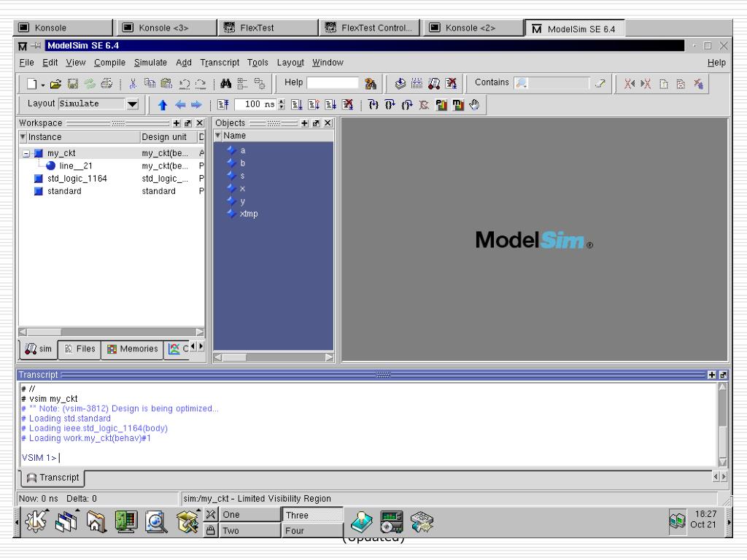The width and height of the screenshot is (747, 560).
Task: Zoom the Workspace pane with plus button
Action: [177, 123]
